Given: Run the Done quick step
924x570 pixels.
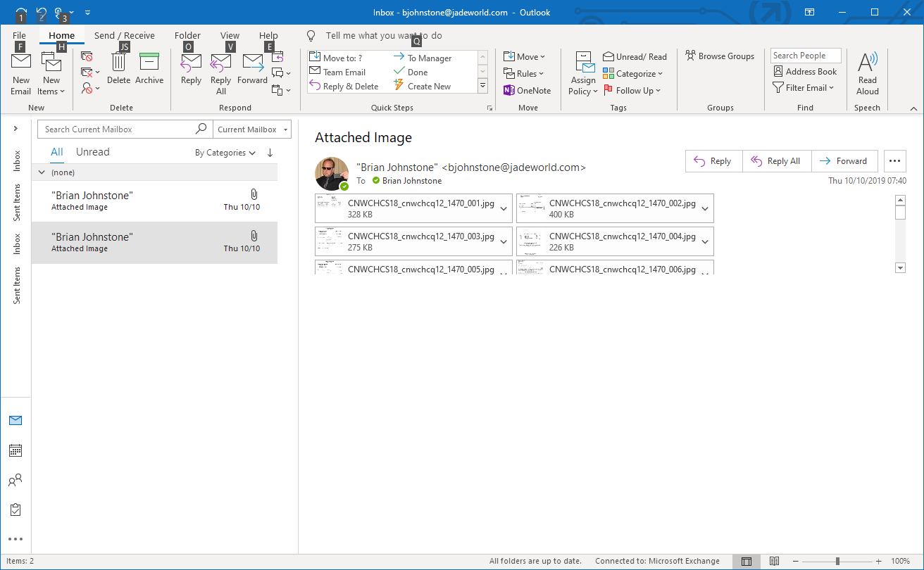Looking at the screenshot, I should coord(411,72).
